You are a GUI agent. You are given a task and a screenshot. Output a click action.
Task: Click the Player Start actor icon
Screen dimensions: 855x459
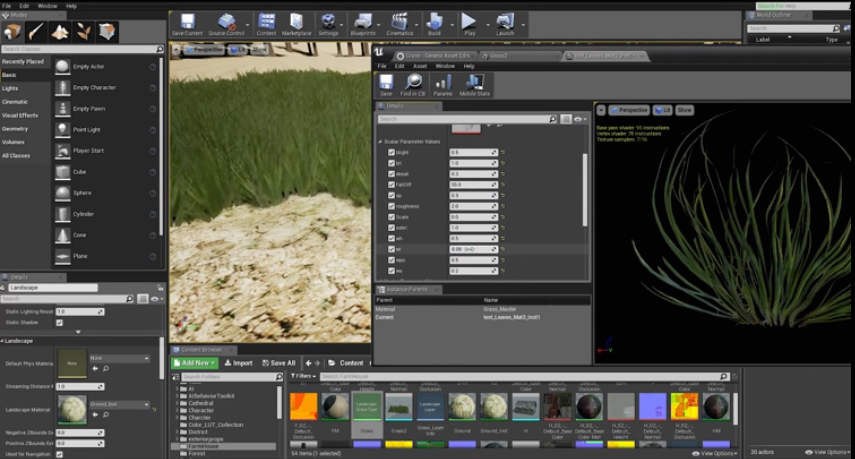pyautogui.click(x=63, y=151)
